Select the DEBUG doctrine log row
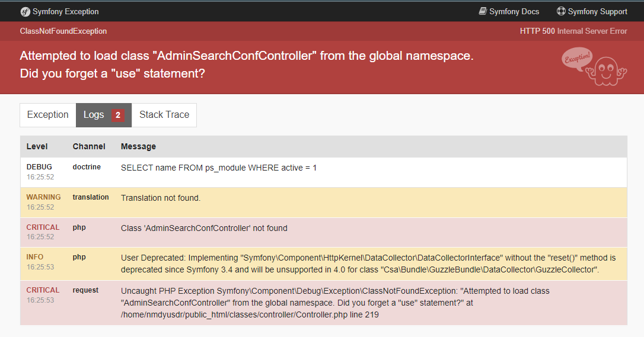 pos(324,172)
